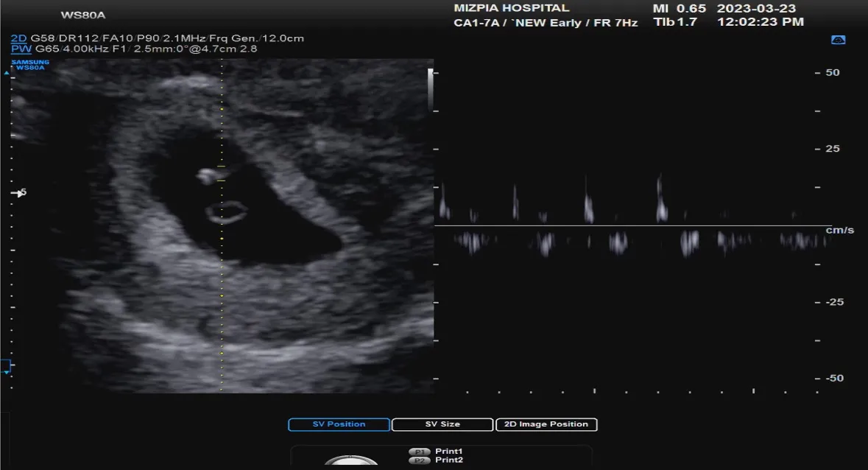Click the -50 velocity scale label
This screenshot has width=868, height=470.
pos(835,378)
